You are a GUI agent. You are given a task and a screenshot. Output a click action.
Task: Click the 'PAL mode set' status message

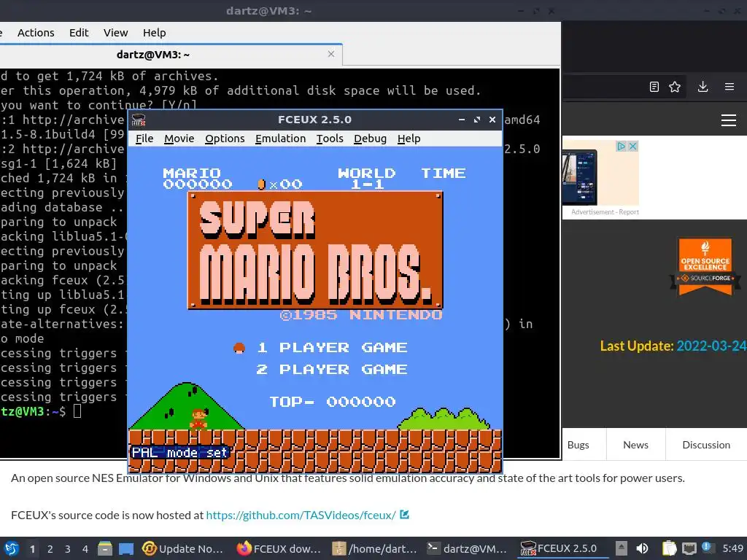(x=179, y=452)
